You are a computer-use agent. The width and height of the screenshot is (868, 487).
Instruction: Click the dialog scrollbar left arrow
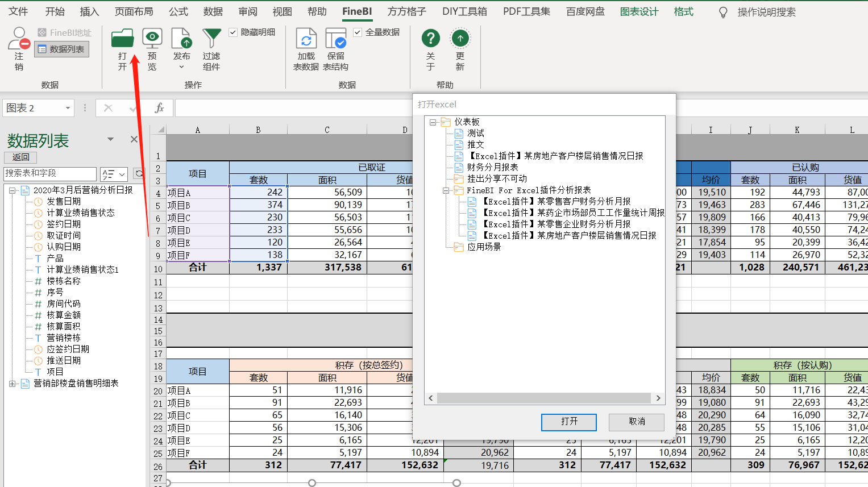[431, 398]
